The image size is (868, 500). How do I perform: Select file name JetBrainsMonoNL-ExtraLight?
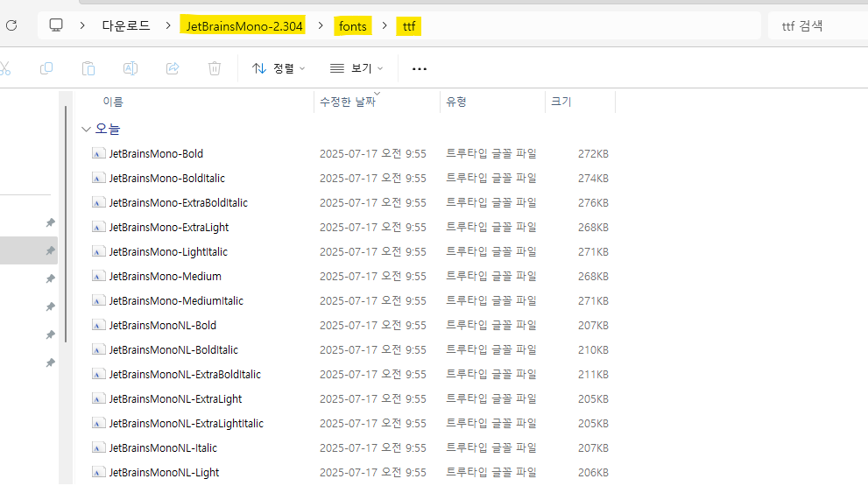coord(175,398)
